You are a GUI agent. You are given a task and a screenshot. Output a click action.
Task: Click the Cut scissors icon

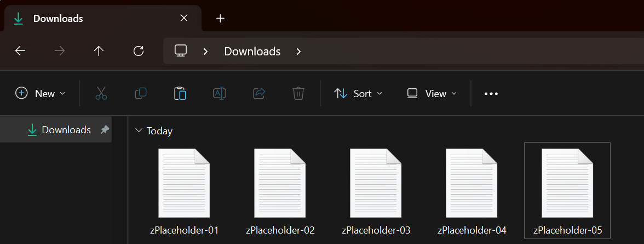point(101,93)
